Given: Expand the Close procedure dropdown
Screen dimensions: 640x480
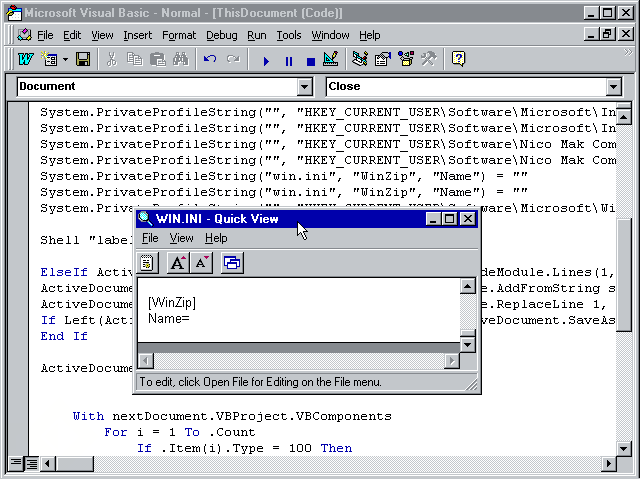Looking at the screenshot, I should click(x=613, y=87).
